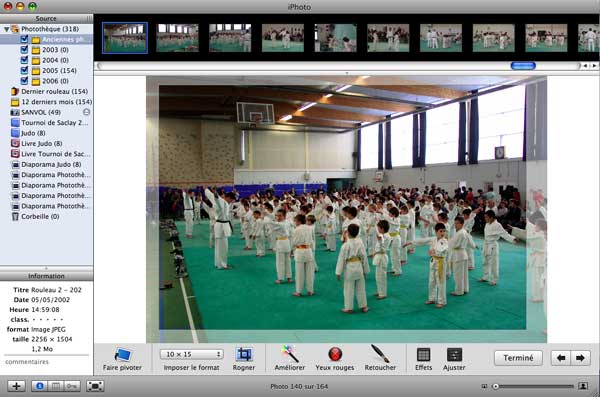Collapse the Photothèque (318) tree
This screenshot has height=397, width=600.
7,29
